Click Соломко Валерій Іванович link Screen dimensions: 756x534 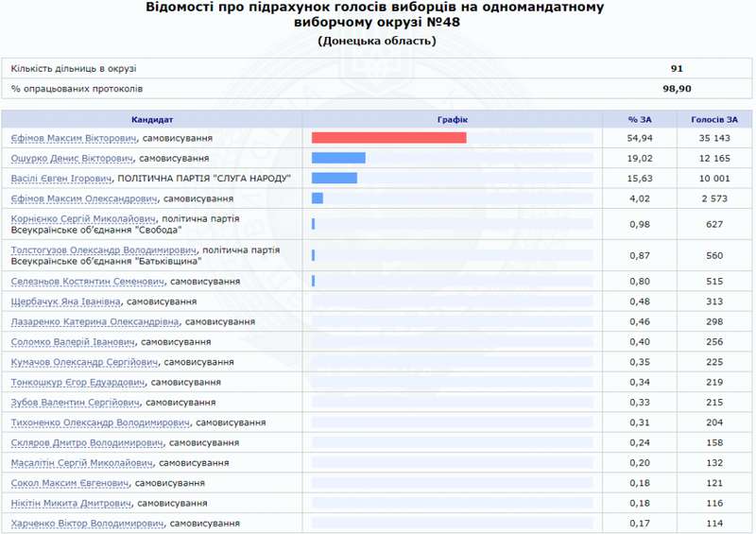pyautogui.click(x=72, y=342)
